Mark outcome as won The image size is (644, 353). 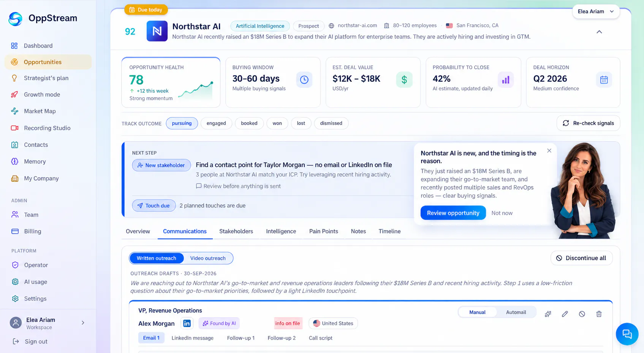pos(277,123)
